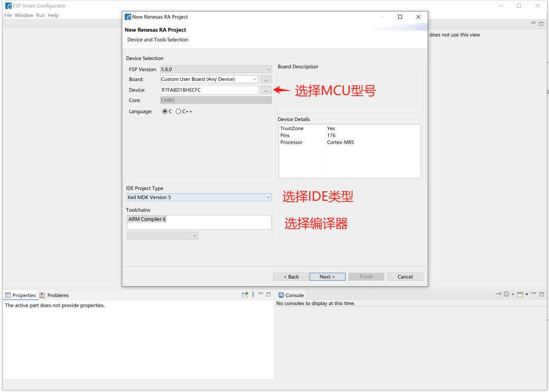The image size is (549, 392).
Task: Open the Display Selected Console dropdown arrow
Action: (x=513, y=294)
